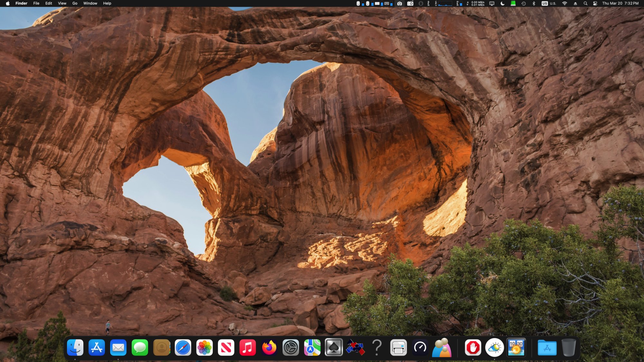Open the Trash in the Dock

click(x=569, y=348)
